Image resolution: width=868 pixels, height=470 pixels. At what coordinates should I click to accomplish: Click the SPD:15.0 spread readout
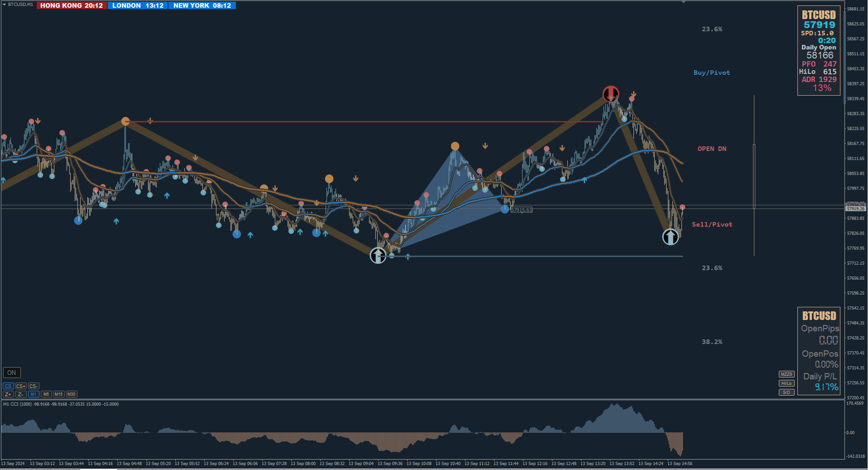(817, 33)
